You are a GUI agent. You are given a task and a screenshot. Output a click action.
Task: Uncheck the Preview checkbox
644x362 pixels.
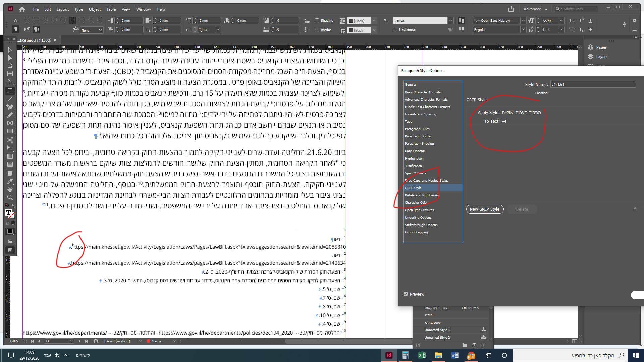[406, 294]
